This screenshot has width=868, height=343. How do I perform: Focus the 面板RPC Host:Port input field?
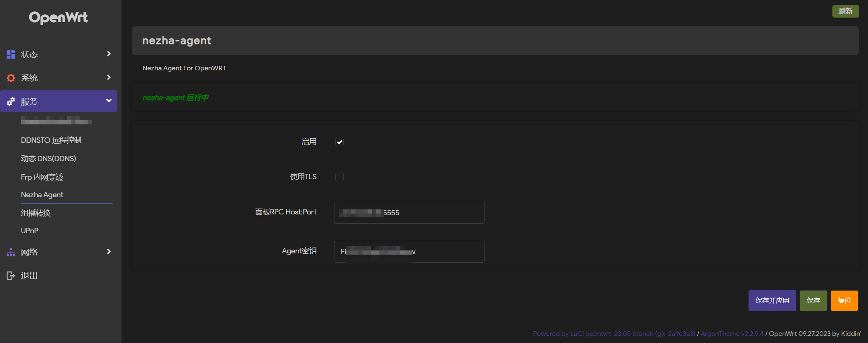(x=409, y=213)
